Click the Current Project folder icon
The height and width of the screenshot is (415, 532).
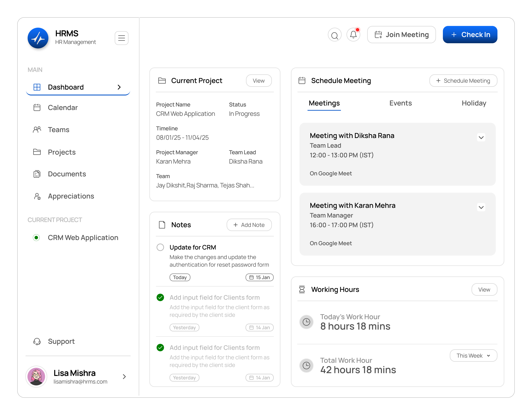coord(162,80)
